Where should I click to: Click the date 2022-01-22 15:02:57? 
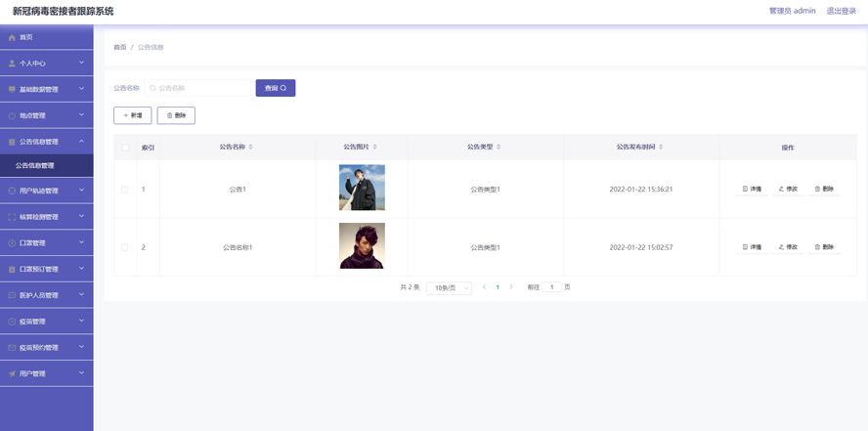coord(641,247)
